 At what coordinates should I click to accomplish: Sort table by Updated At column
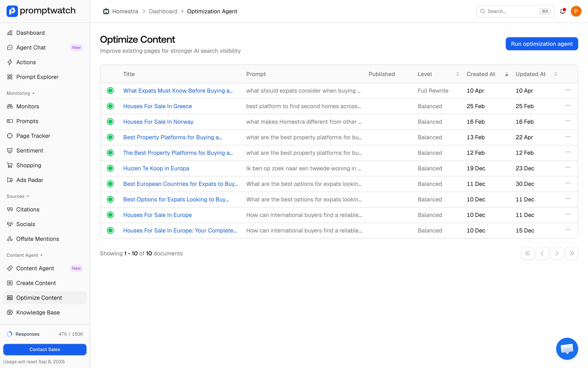[x=556, y=74]
